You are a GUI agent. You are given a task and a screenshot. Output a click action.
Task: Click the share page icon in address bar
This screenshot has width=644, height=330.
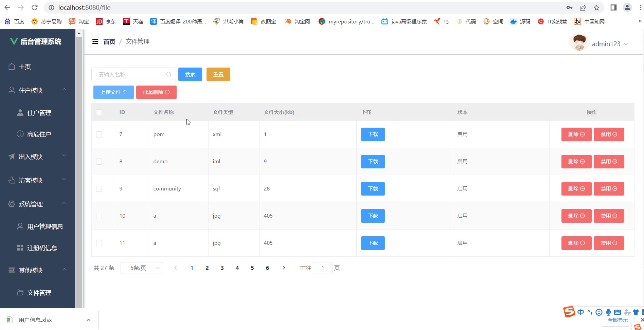(x=583, y=7)
